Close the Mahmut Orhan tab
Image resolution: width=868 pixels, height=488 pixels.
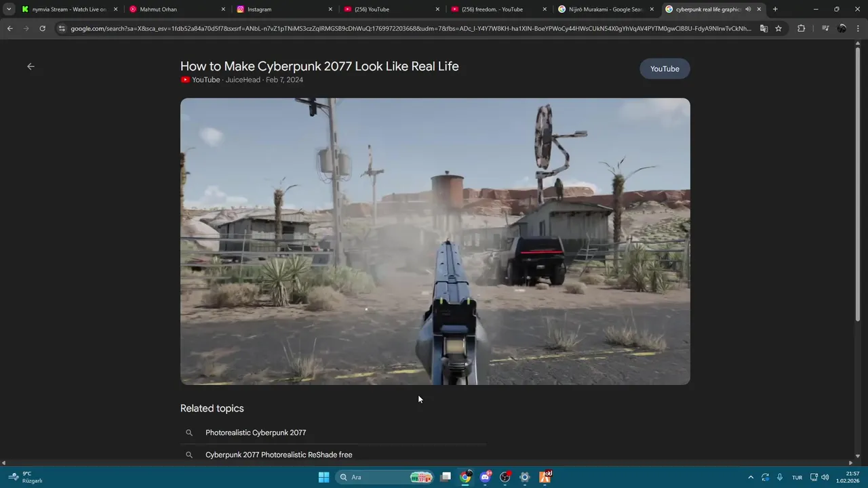[x=223, y=9]
